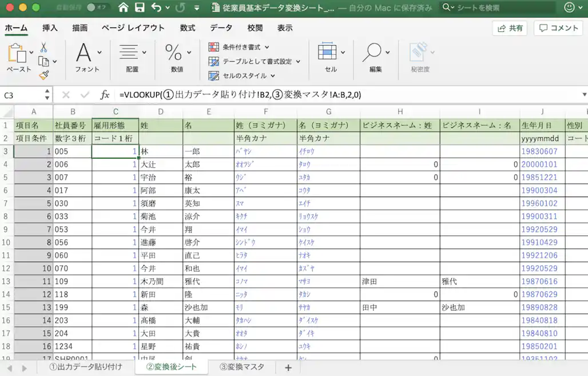This screenshot has width=588, height=376.
Task: Click the scissors Cut icon
Action: [43, 47]
